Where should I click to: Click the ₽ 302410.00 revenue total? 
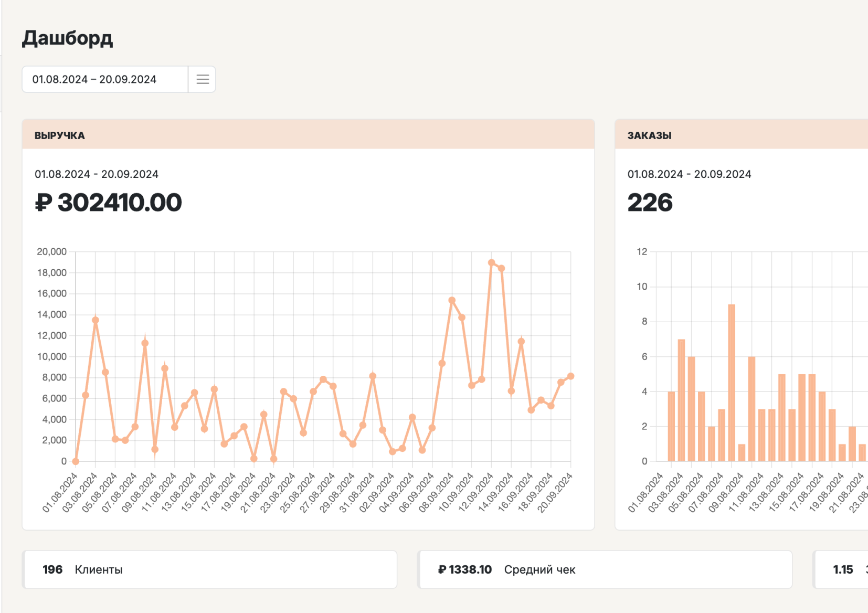pos(109,203)
